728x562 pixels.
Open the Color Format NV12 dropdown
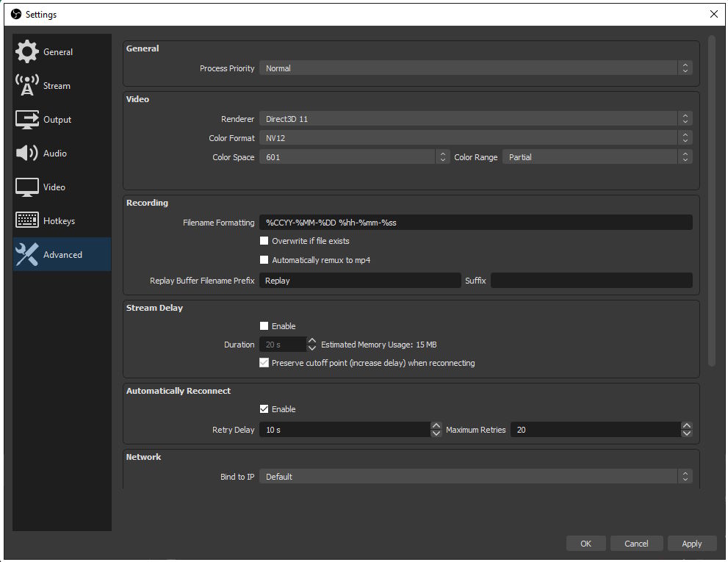click(475, 138)
